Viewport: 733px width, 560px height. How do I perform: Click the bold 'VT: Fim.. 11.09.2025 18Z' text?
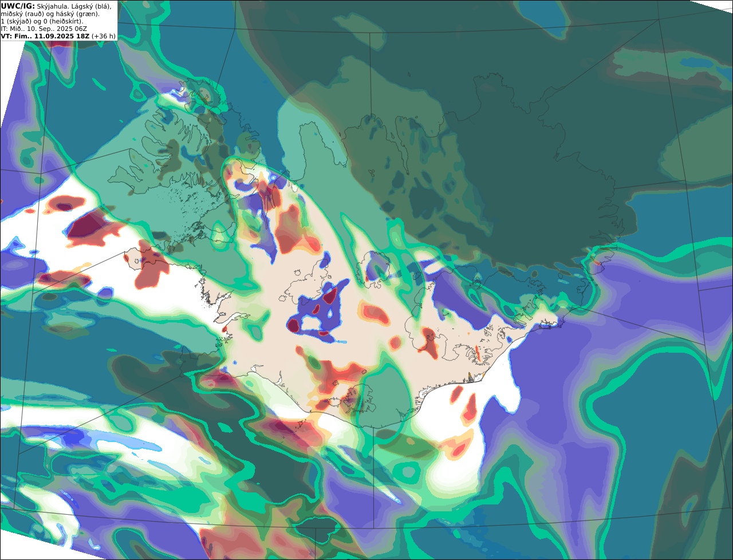coord(45,36)
